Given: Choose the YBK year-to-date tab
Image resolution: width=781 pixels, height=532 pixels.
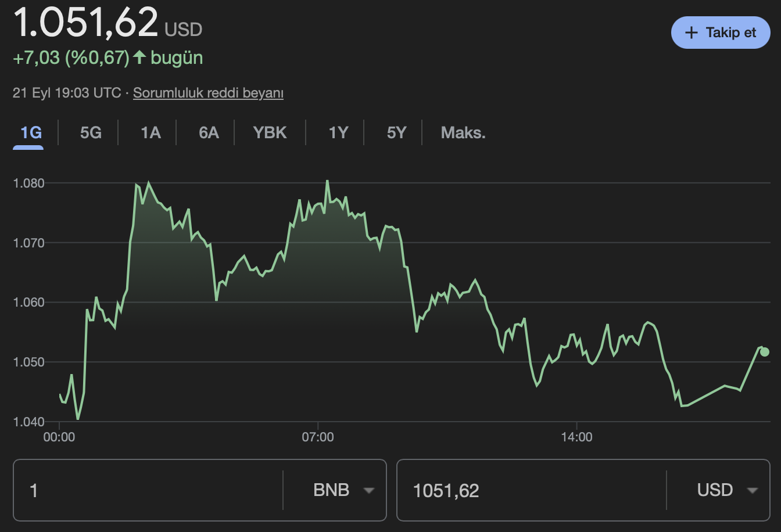Looking at the screenshot, I should coord(270,133).
